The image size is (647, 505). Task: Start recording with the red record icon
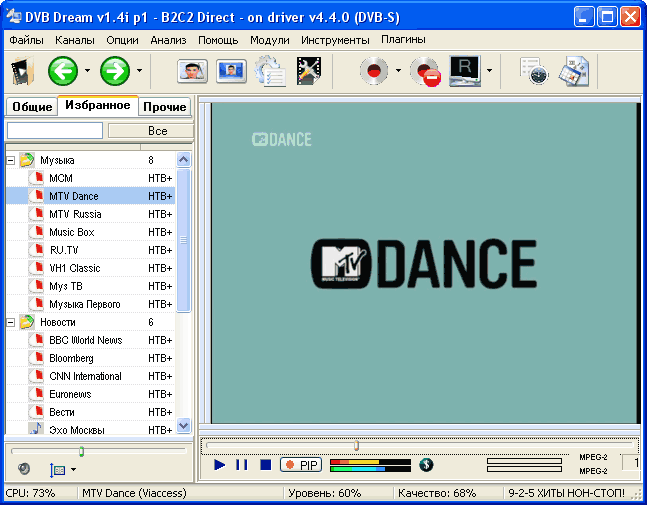[374, 71]
